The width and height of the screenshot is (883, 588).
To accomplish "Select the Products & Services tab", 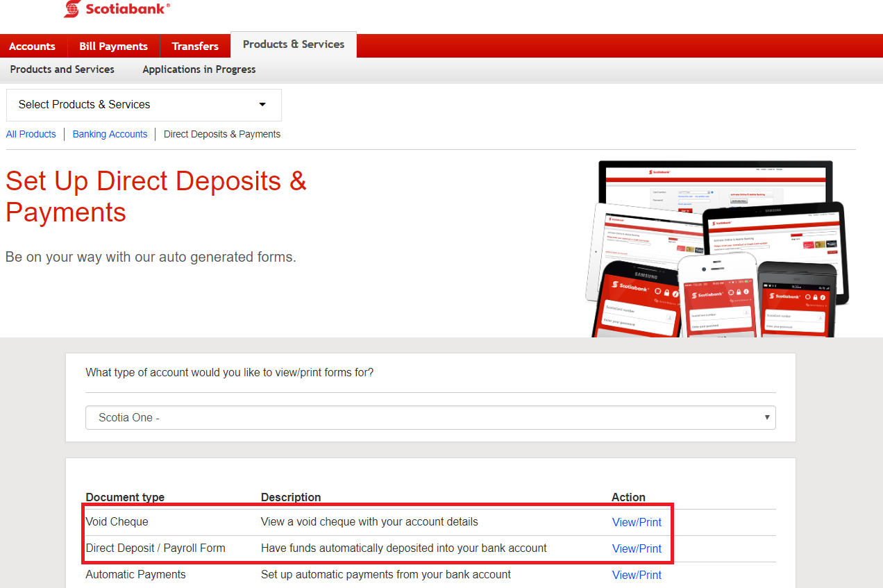I will tap(294, 44).
